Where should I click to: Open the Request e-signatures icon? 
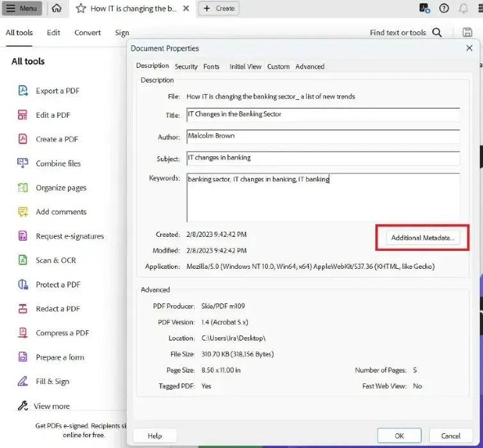(22, 236)
